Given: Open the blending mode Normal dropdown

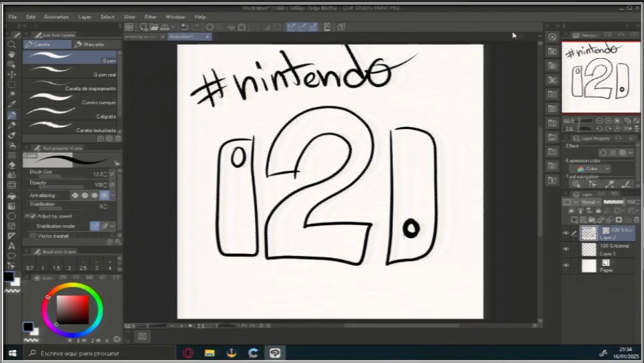Looking at the screenshot, I should [x=589, y=202].
